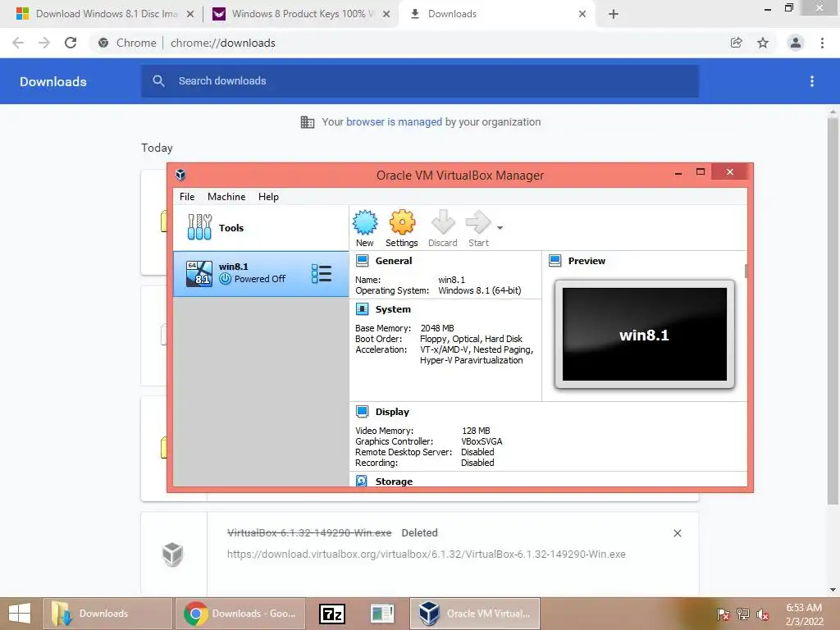The width and height of the screenshot is (840, 630).
Task: Select the win8.1 virtual machine entry
Action: tap(261, 273)
